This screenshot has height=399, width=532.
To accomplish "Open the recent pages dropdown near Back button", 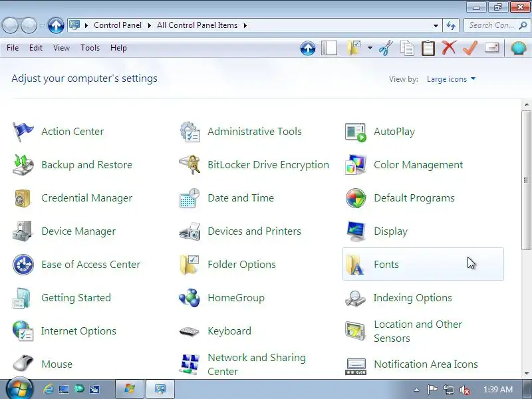I will 43,25.
